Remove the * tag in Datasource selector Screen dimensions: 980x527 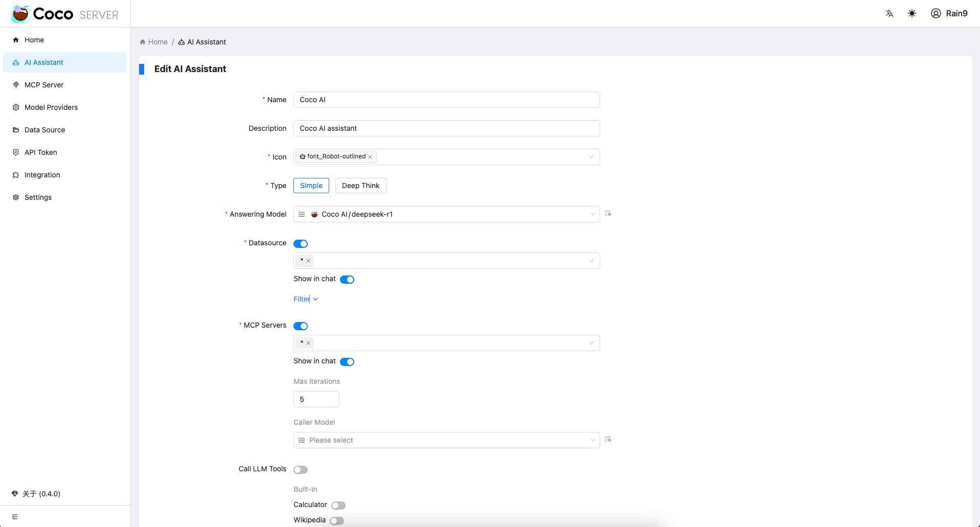coord(308,261)
